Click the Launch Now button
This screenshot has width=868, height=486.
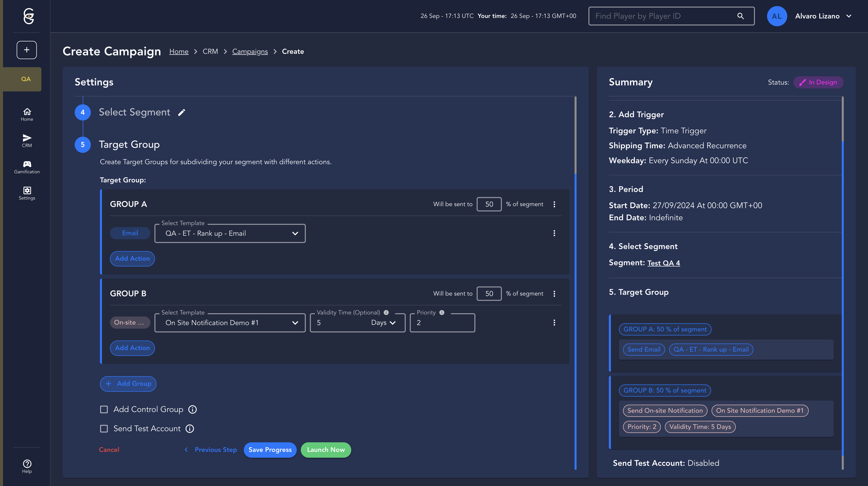325,450
